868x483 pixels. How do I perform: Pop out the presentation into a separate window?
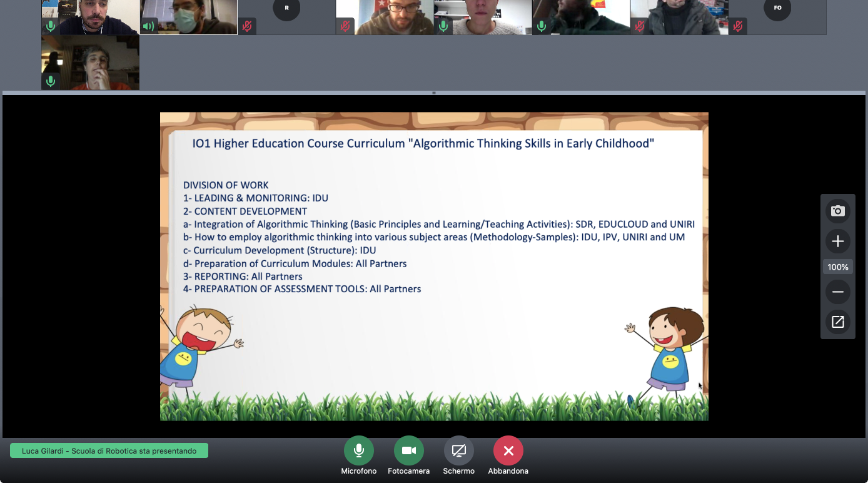[x=837, y=322]
